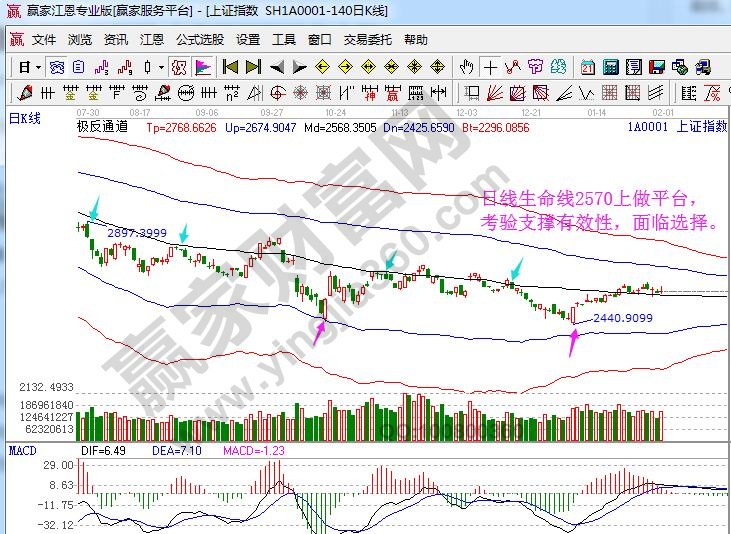Click the floppy disk save icon
This screenshot has width=731, height=534.
[657, 67]
